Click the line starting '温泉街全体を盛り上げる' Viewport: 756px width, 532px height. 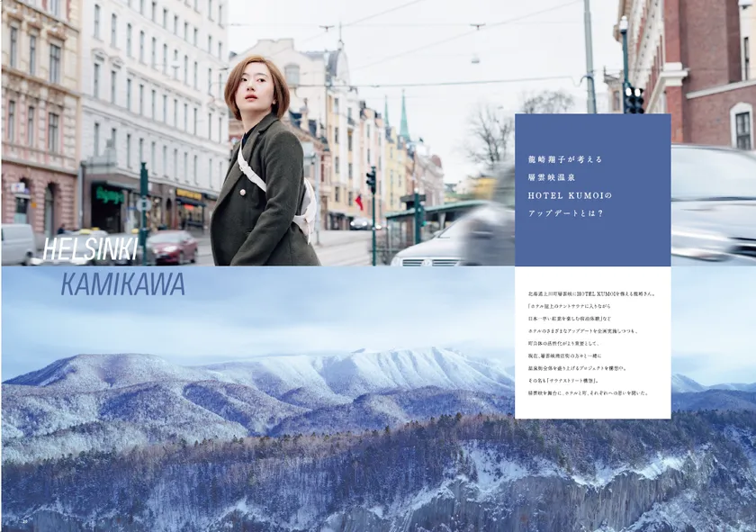pos(577,368)
